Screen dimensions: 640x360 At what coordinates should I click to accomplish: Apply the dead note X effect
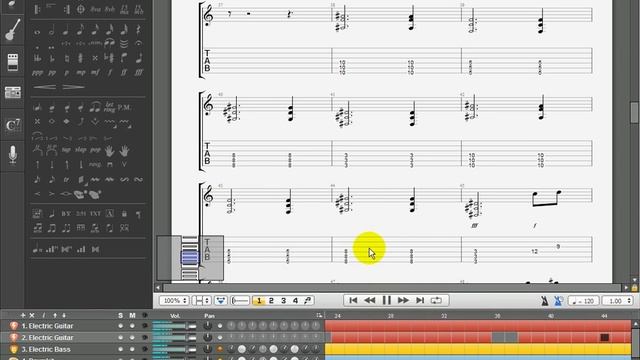[x=37, y=122]
